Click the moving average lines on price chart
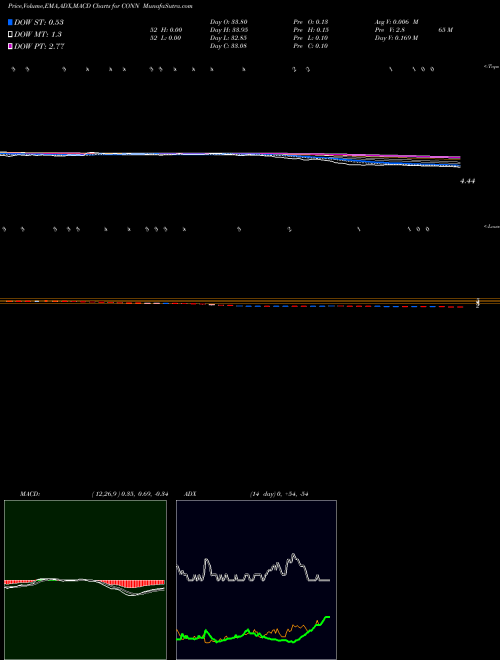500x660 pixels. point(230,158)
